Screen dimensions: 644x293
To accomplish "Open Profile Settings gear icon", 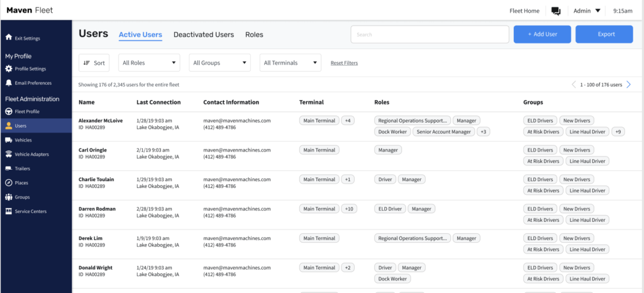I will [8, 69].
